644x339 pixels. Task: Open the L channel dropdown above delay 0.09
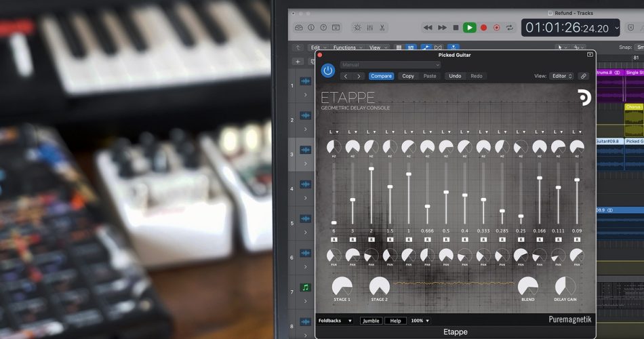tap(577, 132)
